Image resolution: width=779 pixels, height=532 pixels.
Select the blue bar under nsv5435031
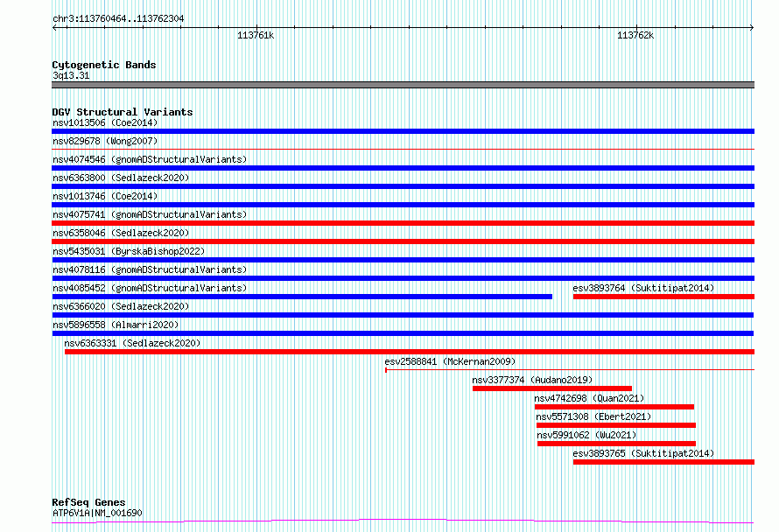pyautogui.click(x=403, y=260)
